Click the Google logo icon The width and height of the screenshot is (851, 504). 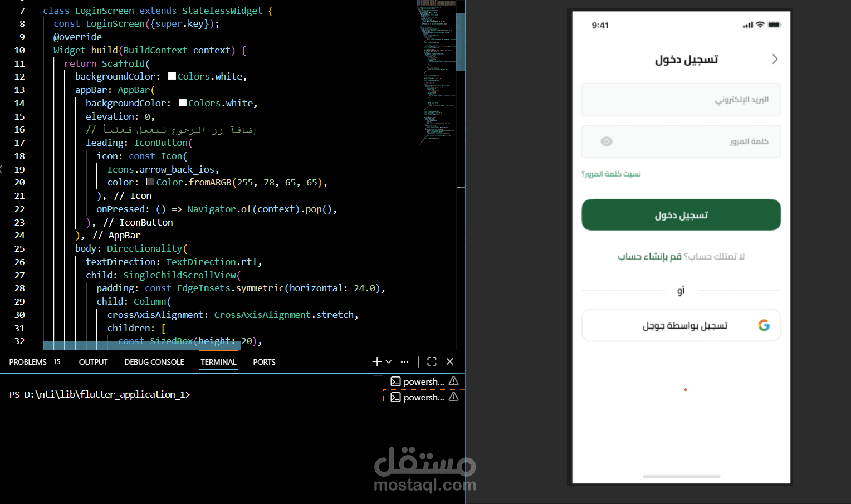(x=764, y=325)
